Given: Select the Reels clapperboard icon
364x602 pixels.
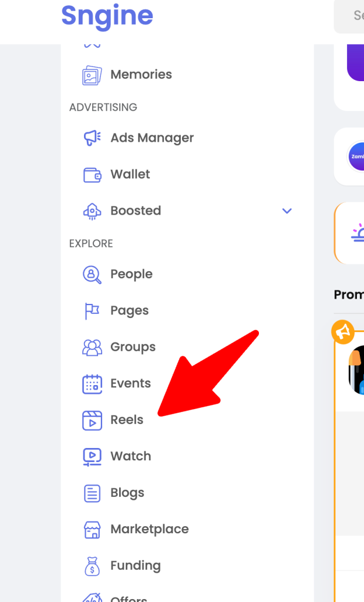Looking at the screenshot, I should click(x=92, y=420).
